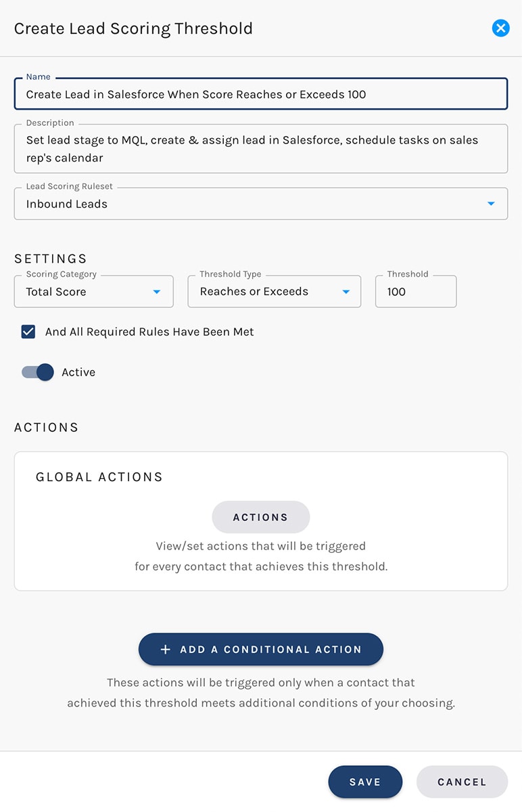
Task: Focus the Description text box
Action: (260, 149)
